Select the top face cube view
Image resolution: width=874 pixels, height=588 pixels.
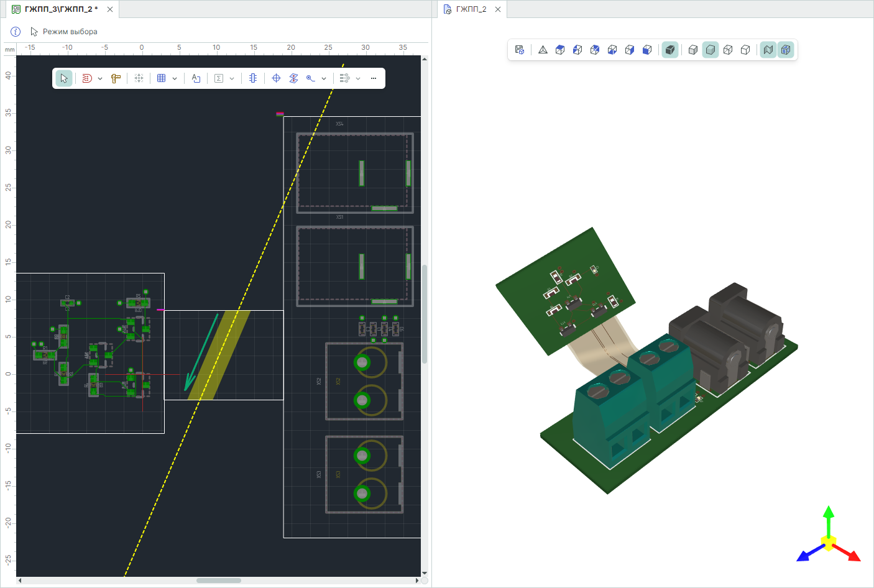[x=560, y=50]
